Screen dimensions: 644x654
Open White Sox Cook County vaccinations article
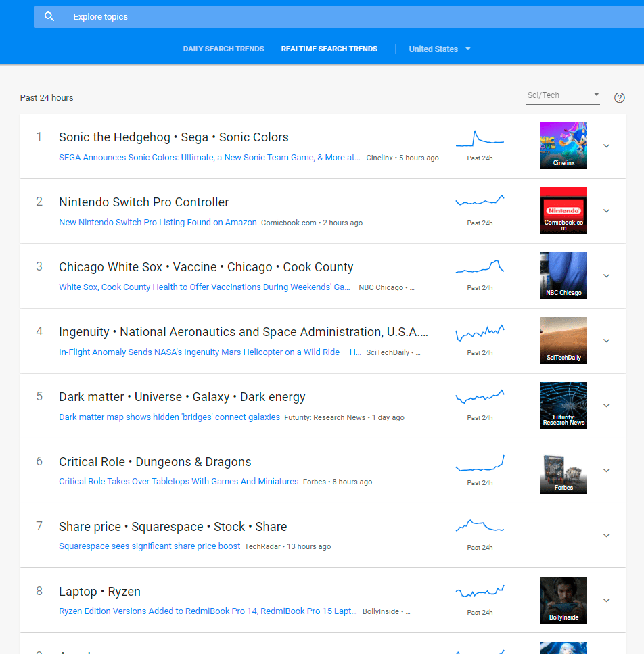point(204,287)
